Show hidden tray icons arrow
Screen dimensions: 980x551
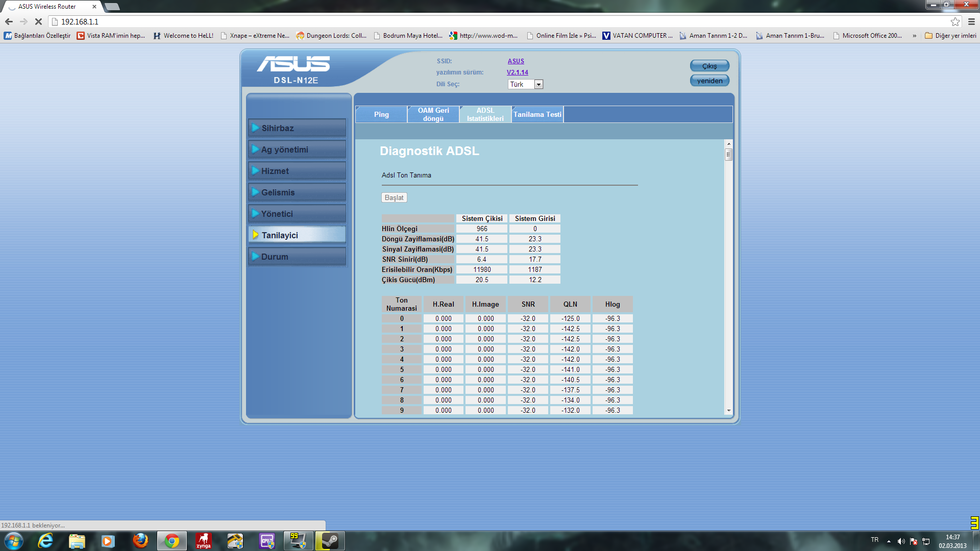889,541
